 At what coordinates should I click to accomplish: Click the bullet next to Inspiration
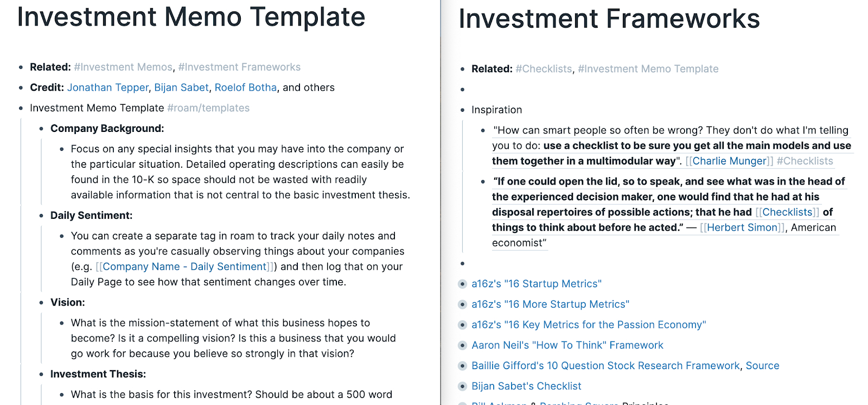coord(462,110)
